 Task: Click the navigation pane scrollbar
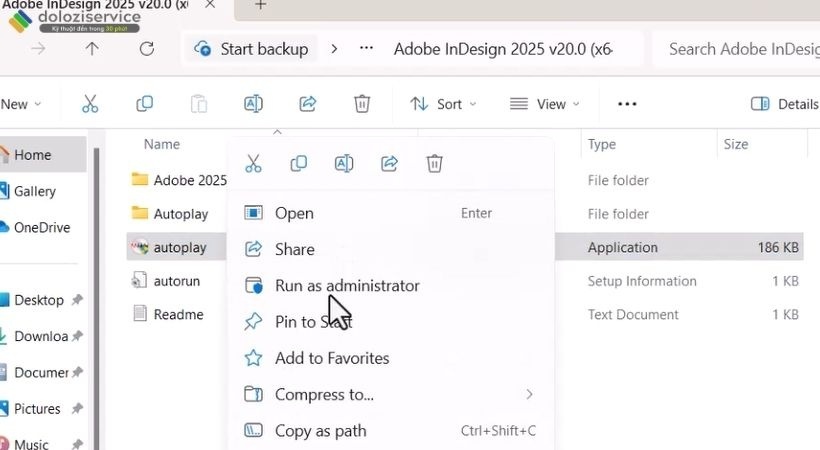tap(97, 298)
